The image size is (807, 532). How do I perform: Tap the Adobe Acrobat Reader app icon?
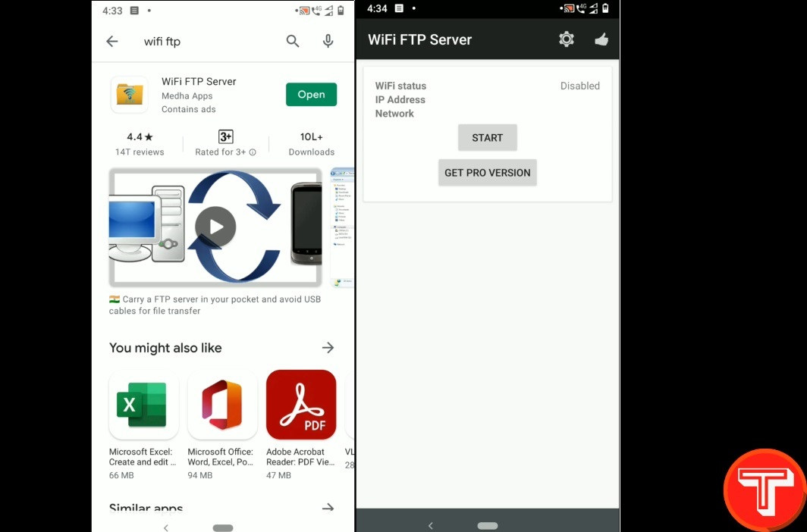(301, 405)
